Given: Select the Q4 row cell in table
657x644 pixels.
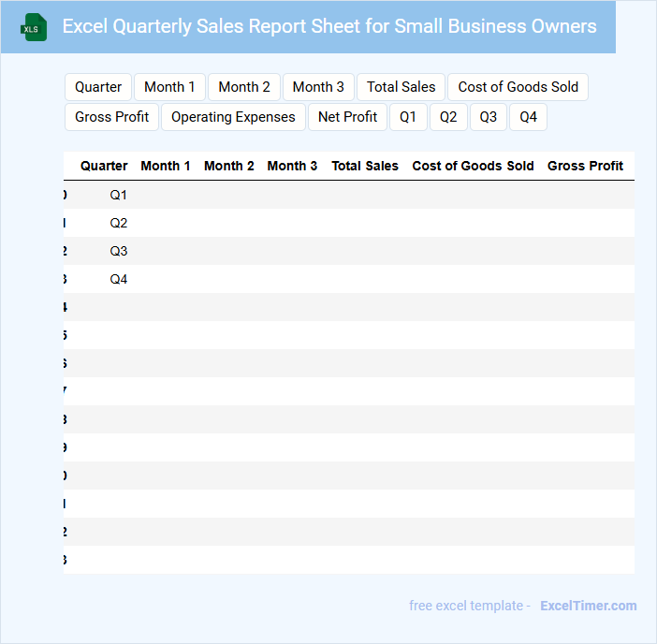Looking at the screenshot, I should click(x=118, y=279).
